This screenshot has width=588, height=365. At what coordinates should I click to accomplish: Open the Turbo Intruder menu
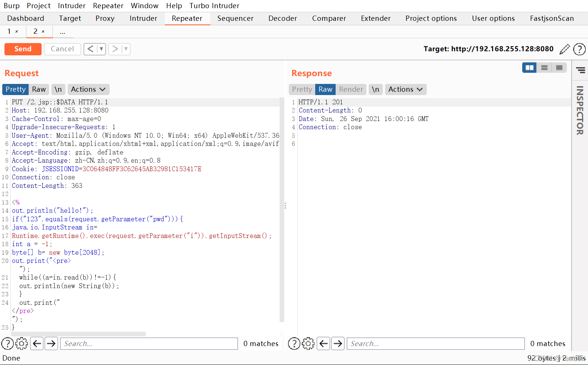(x=214, y=6)
